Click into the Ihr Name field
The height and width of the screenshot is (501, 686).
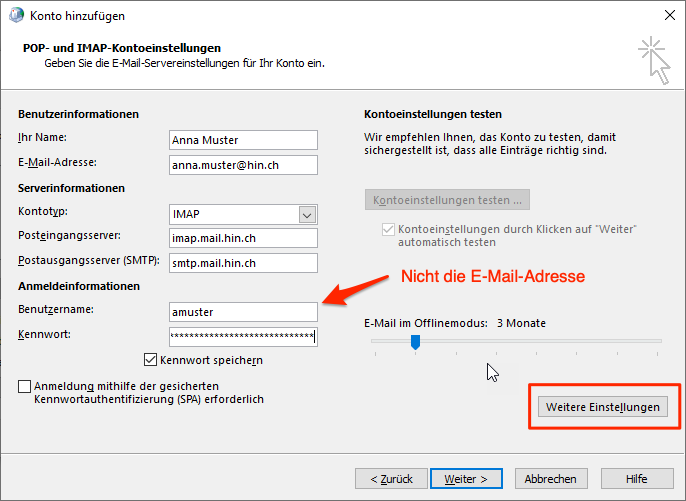click(243, 140)
